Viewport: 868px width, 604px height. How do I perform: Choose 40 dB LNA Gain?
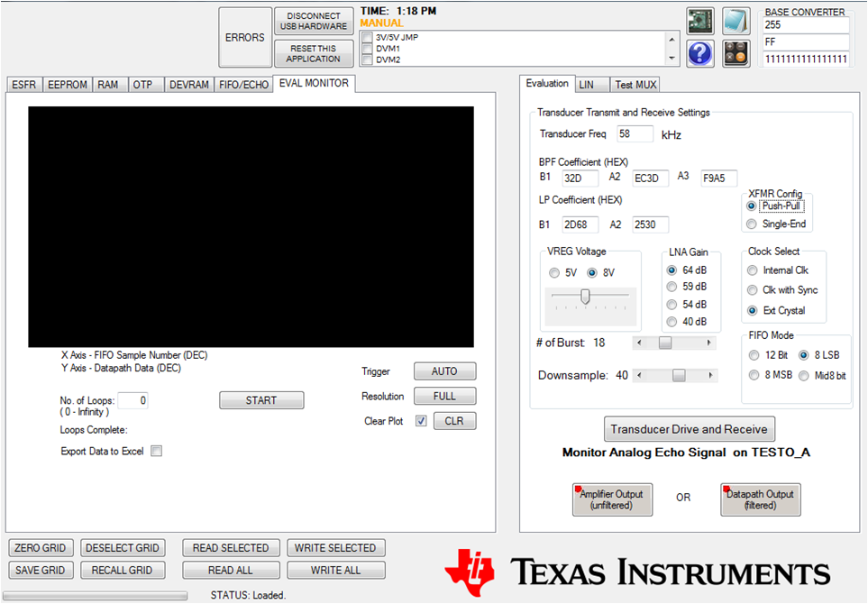[x=671, y=322]
